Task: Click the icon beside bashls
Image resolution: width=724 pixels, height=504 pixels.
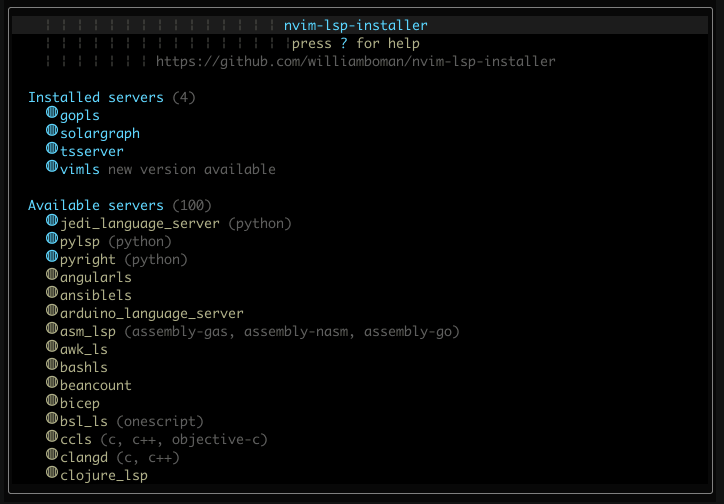Action: pyautogui.click(x=52, y=366)
